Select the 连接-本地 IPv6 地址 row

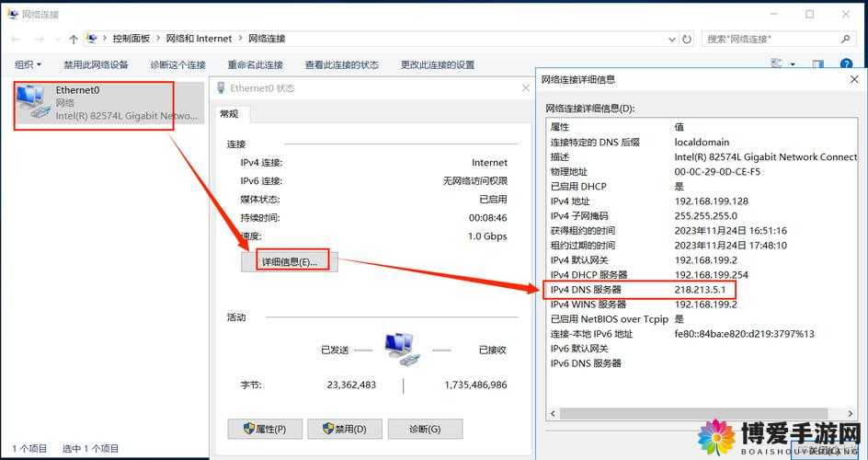pos(703,334)
